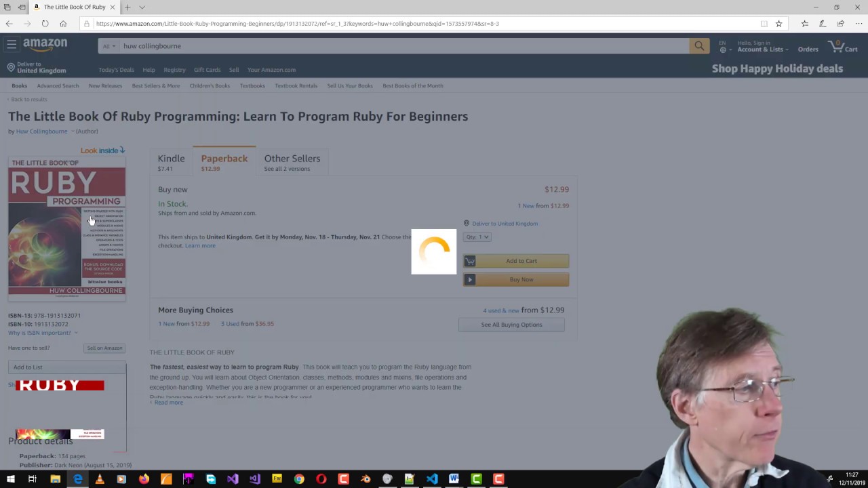This screenshot has width=868, height=488.
Task: Click See All Buying Options button
Action: 511,325
